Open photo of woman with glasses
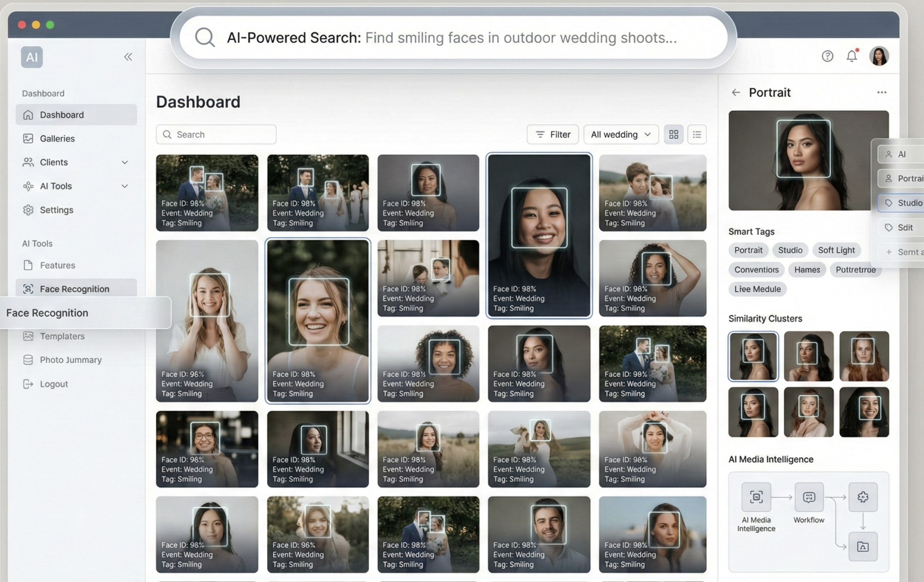This screenshot has width=924, height=582. pos(207,449)
